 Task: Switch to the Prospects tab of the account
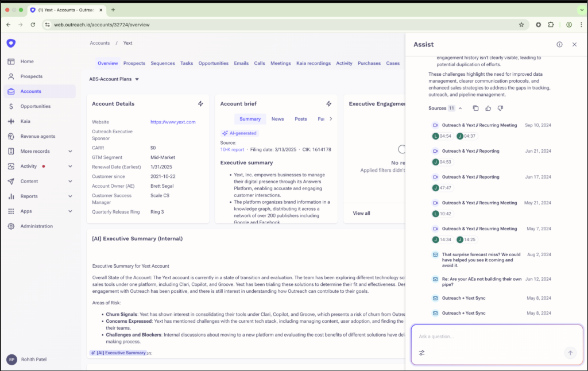pos(134,63)
